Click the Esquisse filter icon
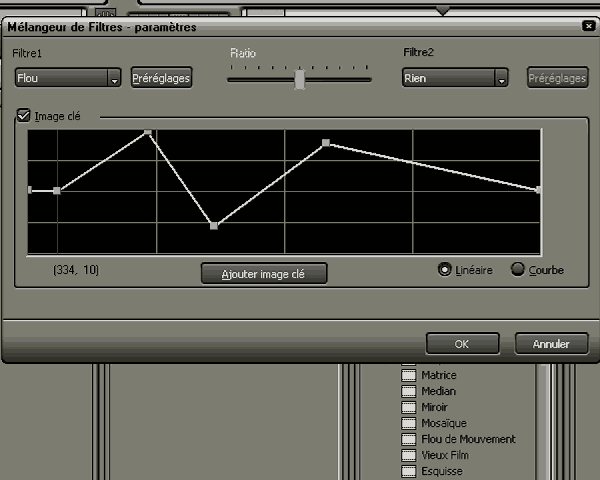The image size is (600, 480). tap(409, 471)
